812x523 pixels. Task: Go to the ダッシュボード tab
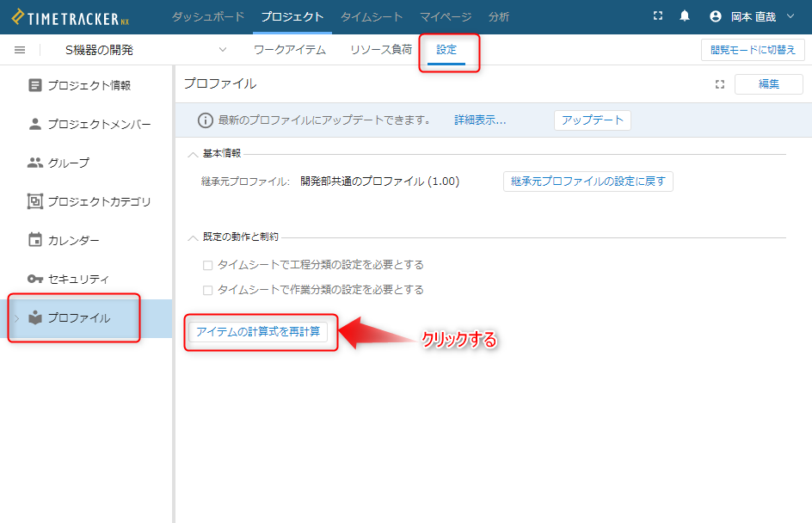click(207, 16)
